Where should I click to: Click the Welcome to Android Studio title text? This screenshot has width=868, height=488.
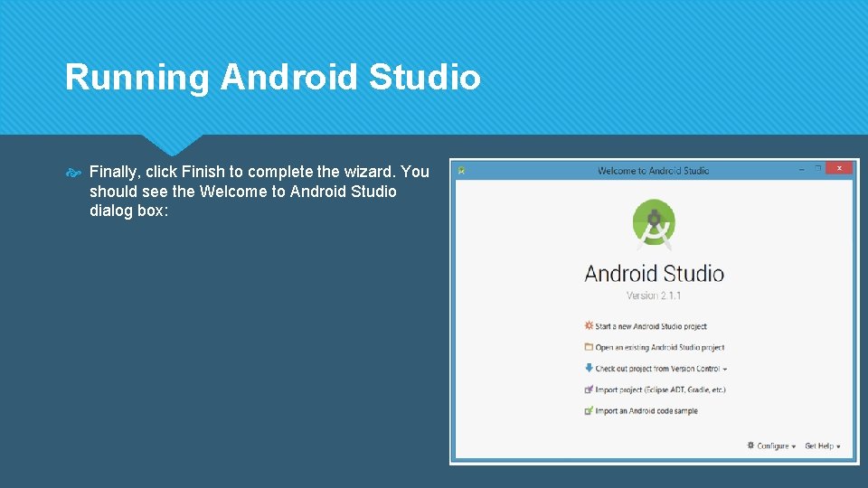point(653,171)
